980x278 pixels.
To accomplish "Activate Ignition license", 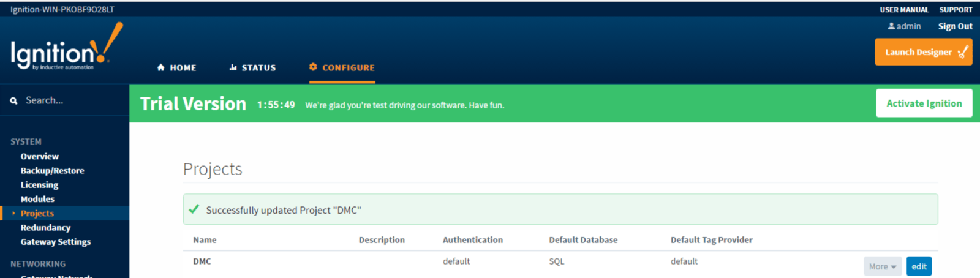I will point(924,103).
